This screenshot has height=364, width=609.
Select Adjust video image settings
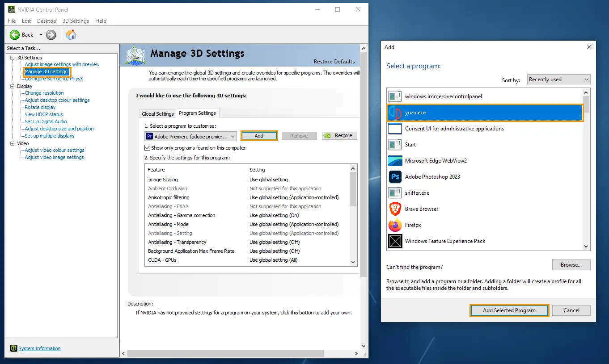pyautogui.click(x=54, y=157)
